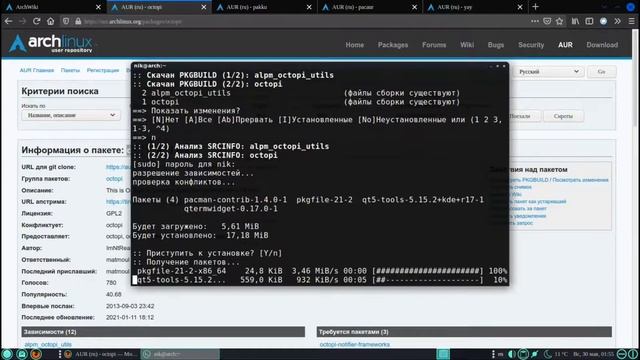Click the power icon at taskbar end
This screenshot has width=640, height=360.
633,354
